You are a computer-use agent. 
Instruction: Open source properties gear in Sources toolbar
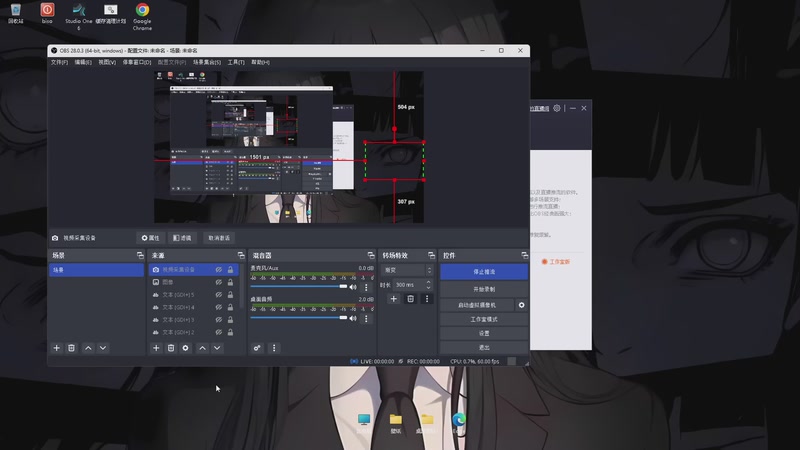[x=186, y=348]
